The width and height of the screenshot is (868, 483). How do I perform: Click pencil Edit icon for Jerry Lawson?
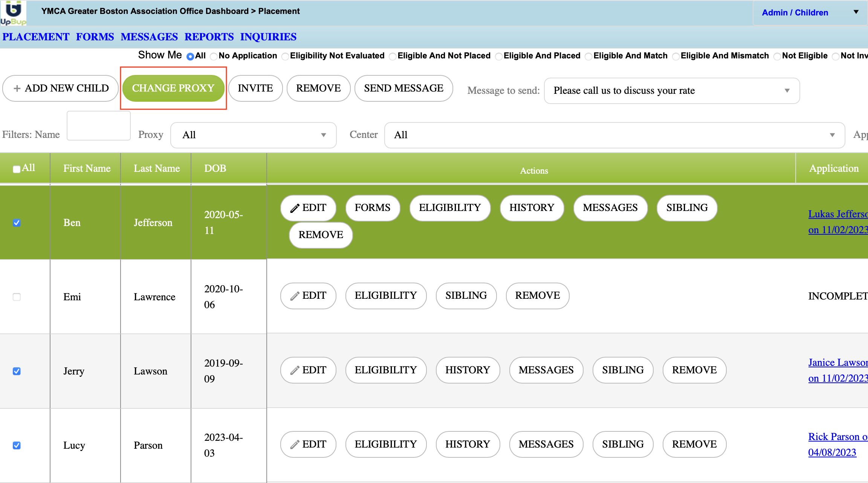pos(295,370)
